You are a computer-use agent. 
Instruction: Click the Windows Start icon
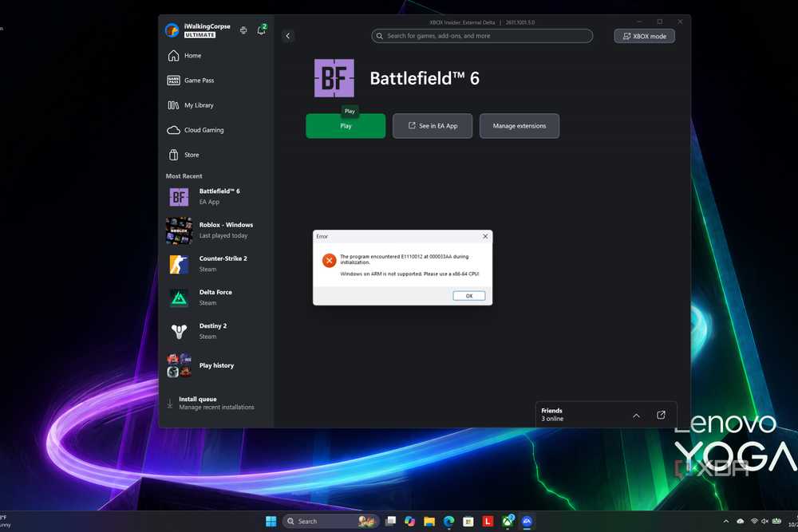(x=271, y=522)
